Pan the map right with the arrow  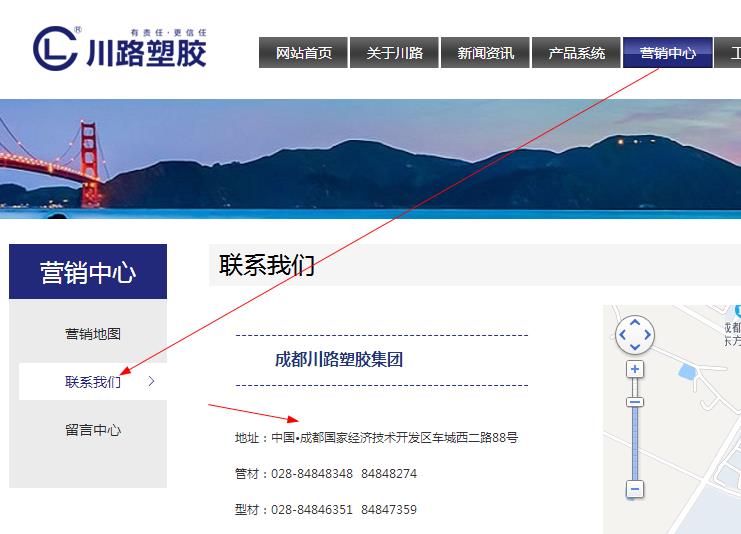[x=647, y=334]
